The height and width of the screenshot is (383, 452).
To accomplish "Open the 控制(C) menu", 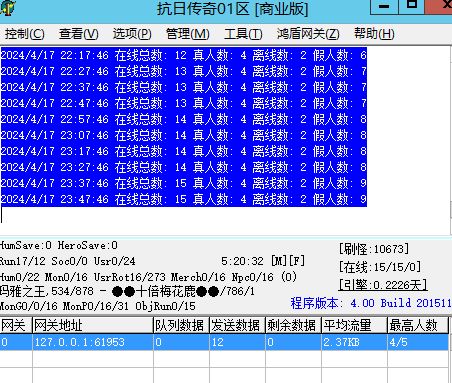I will click(24, 34).
